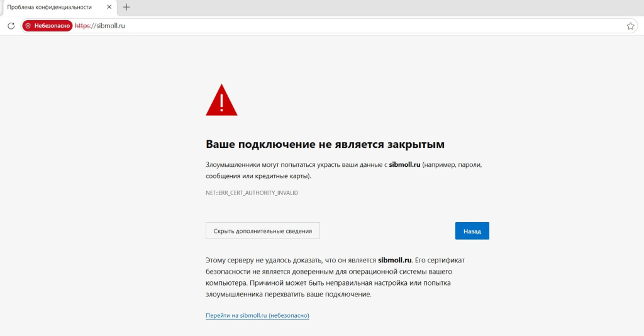644x336 pixels.
Task: Add this page to favorites with the star icon
Action: click(x=630, y=26)
